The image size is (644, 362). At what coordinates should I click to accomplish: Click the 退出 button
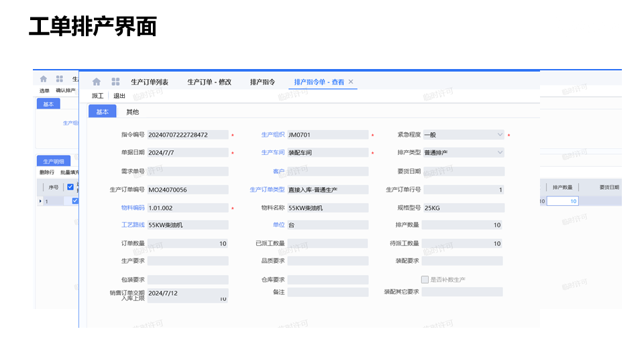[x=119, y=96]
